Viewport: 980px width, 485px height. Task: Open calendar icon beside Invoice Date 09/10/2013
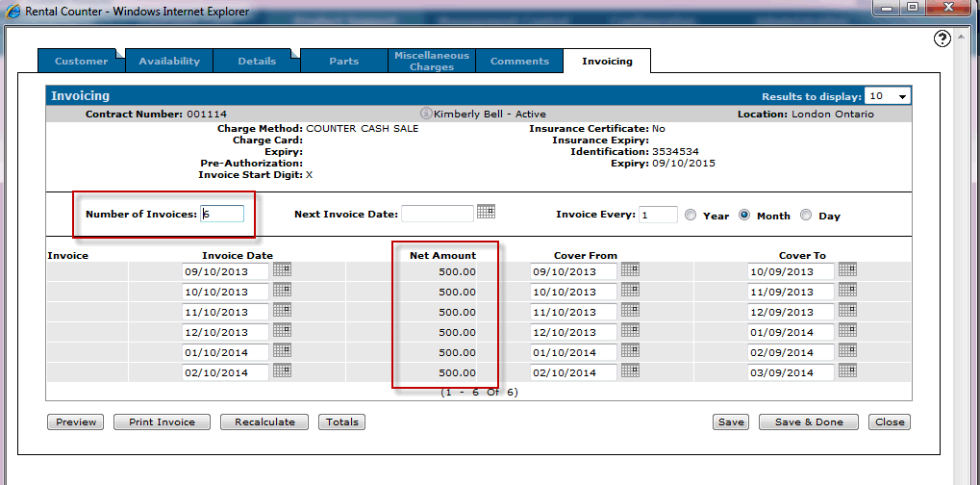click(x=282, y=270)
